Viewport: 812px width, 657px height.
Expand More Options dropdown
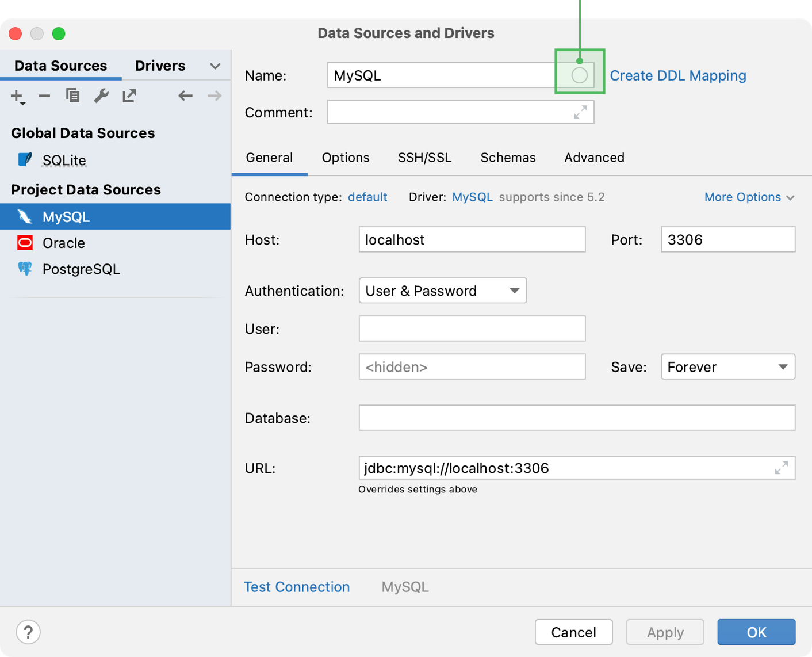pos(749,197)
